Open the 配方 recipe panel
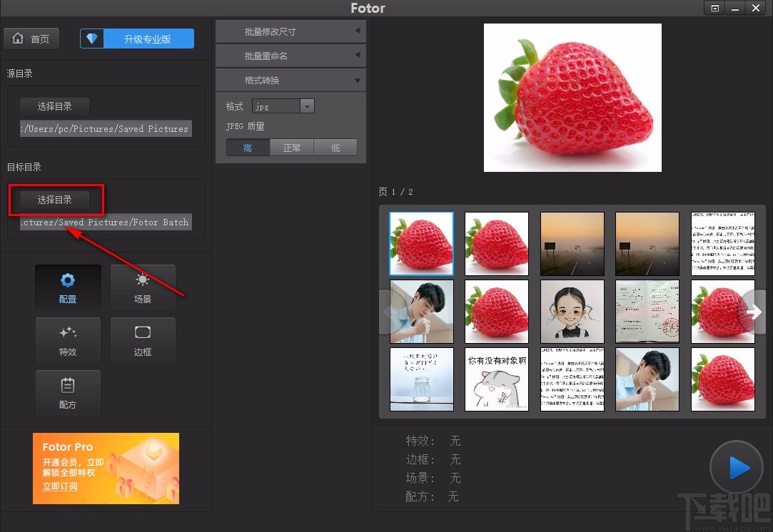Screen dimensions: 773x532 68,393
